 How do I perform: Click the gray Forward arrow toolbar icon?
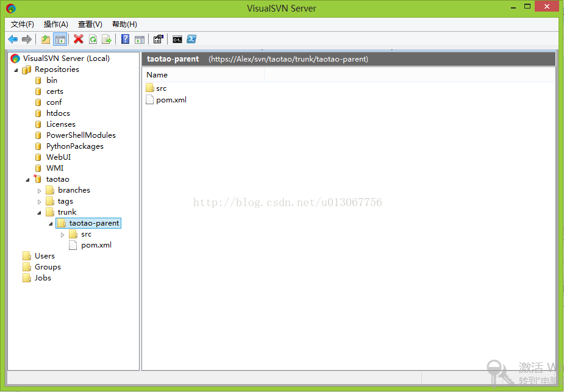[x=27, y=39]
